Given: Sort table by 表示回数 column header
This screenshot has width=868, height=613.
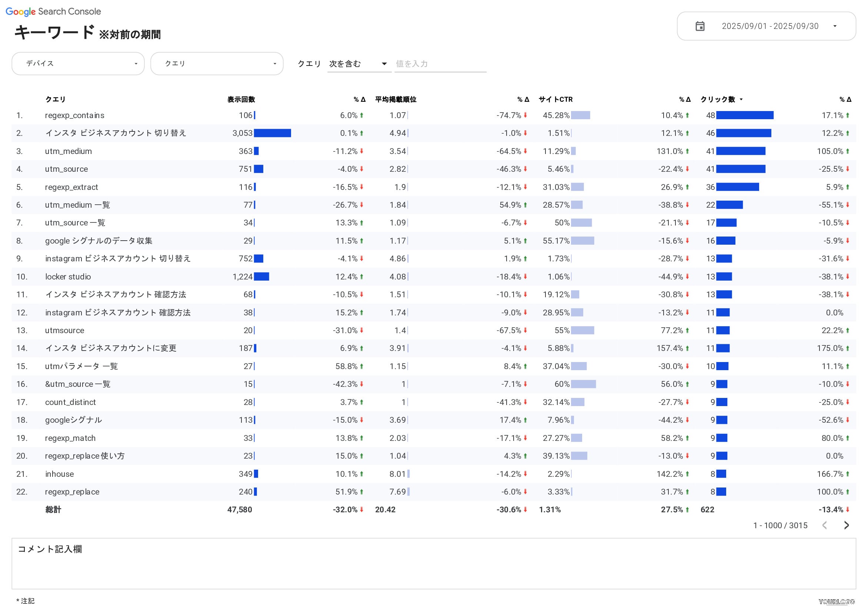Looking at the screenshot, I should 241,100.
